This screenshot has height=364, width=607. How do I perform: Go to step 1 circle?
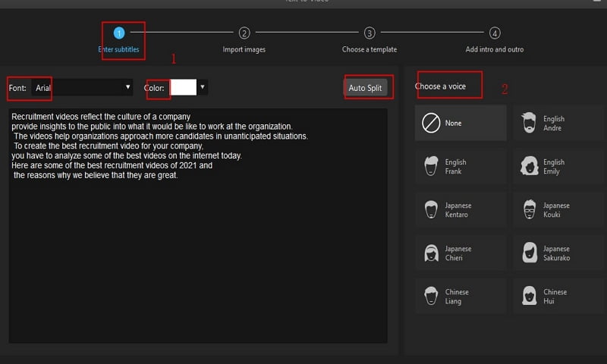coord(119,33)
